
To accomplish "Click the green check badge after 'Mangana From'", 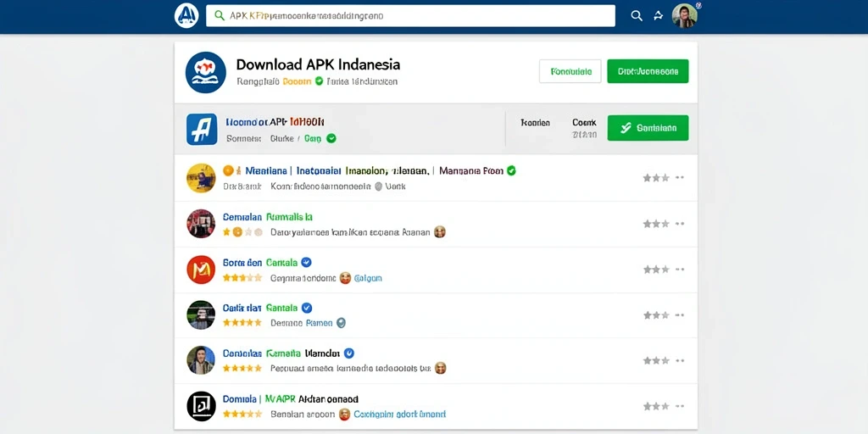I will click(511, 171).
